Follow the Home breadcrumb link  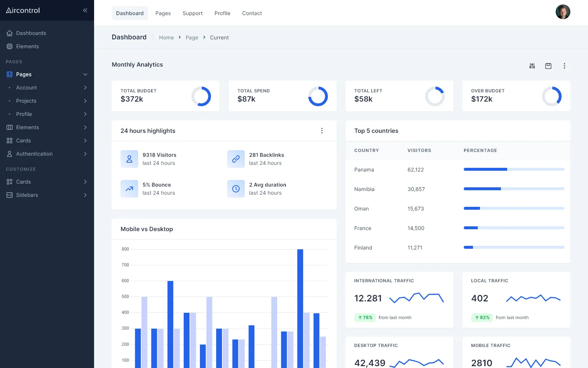click(166, 38)
